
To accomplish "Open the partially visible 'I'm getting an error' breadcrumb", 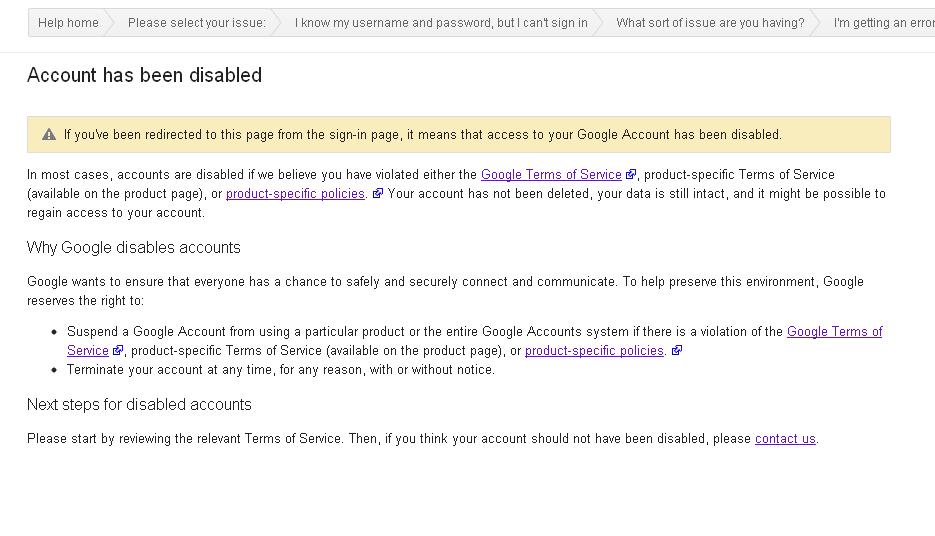I will coord(883,23).
